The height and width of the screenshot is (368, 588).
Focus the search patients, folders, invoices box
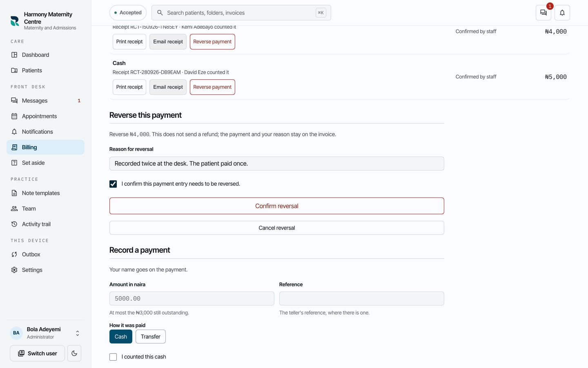[241, 13]
